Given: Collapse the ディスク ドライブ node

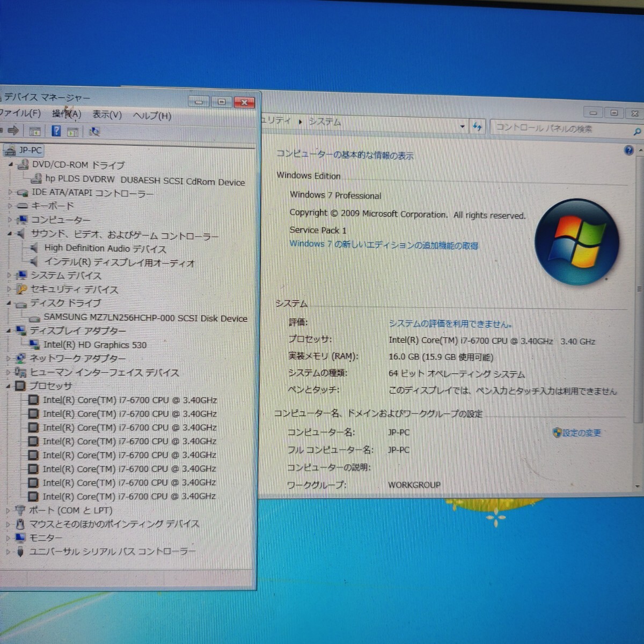Looking at the screenshot, I should (9, 303).
